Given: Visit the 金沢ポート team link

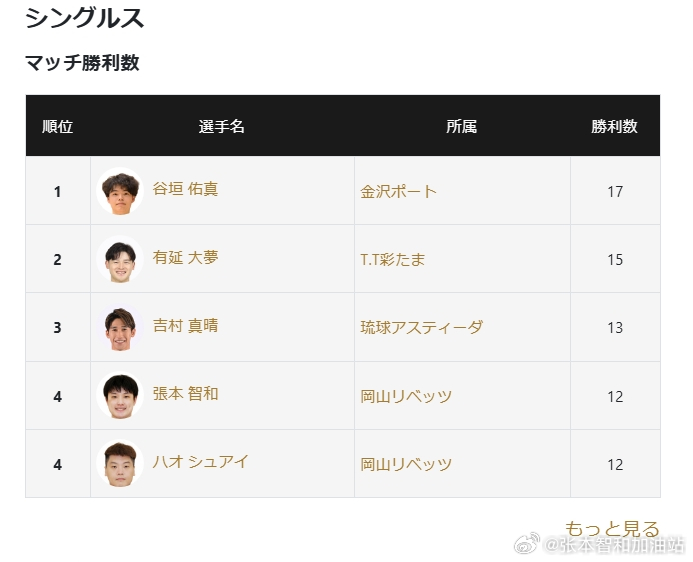Looking at the screenshot, I should click(x=398, y=191).
